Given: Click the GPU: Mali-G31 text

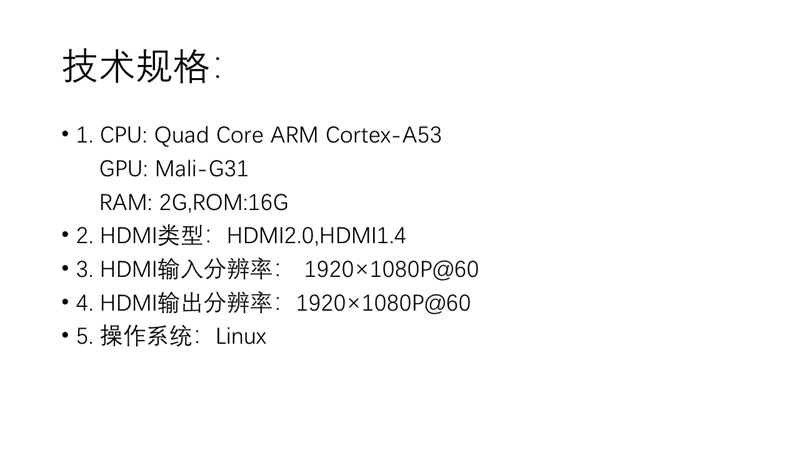Looking at the screenshot, I should pos(173,169).
